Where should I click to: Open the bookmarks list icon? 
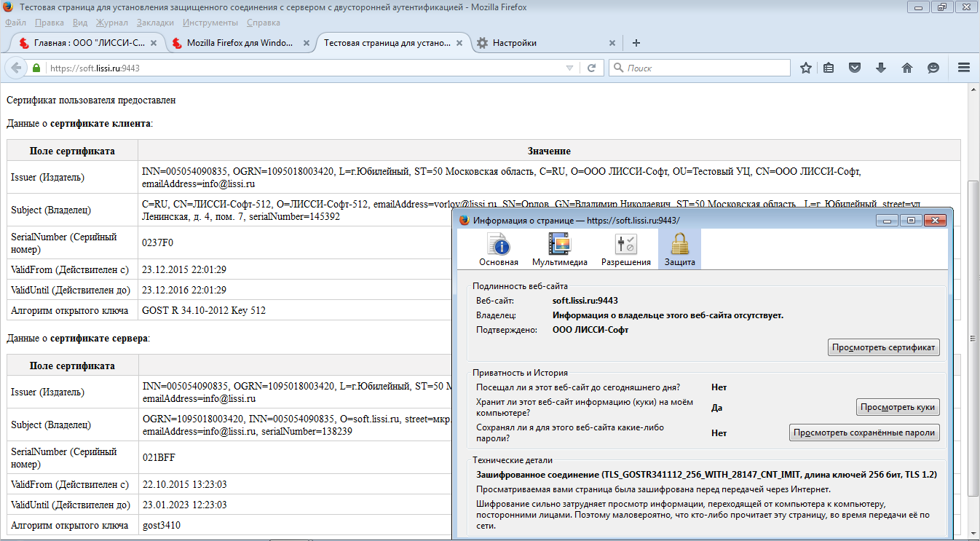pyautogui.click(x=829, y=68)
